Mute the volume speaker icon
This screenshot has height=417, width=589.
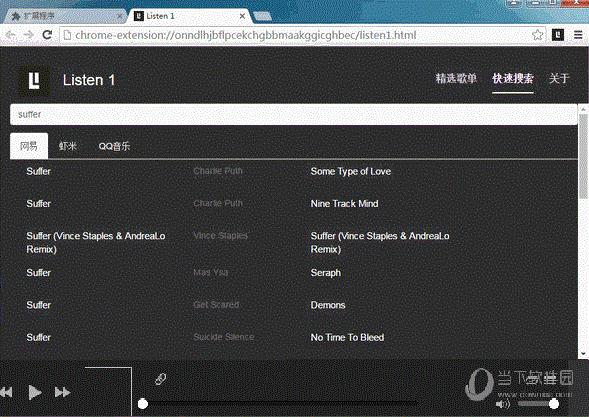click(503, 404)
